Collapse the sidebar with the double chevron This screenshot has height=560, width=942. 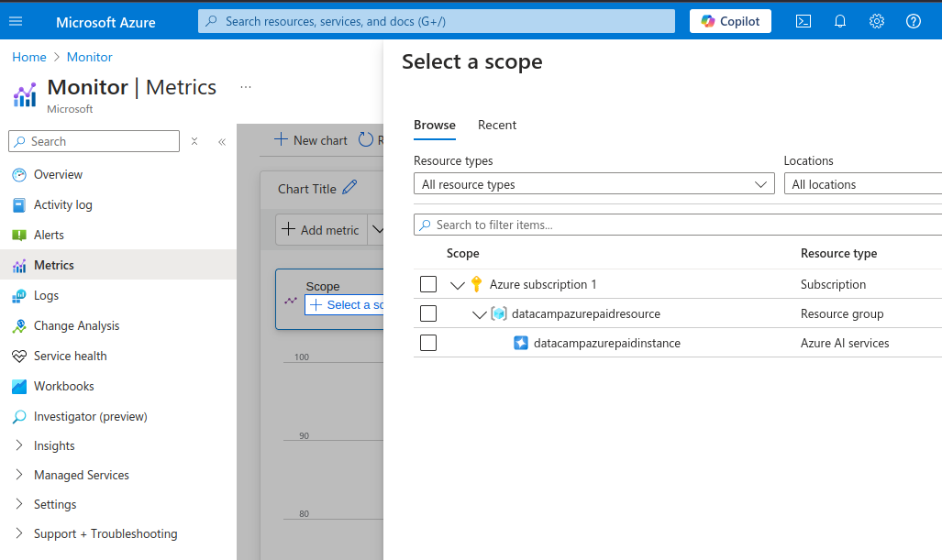[222, 142]
